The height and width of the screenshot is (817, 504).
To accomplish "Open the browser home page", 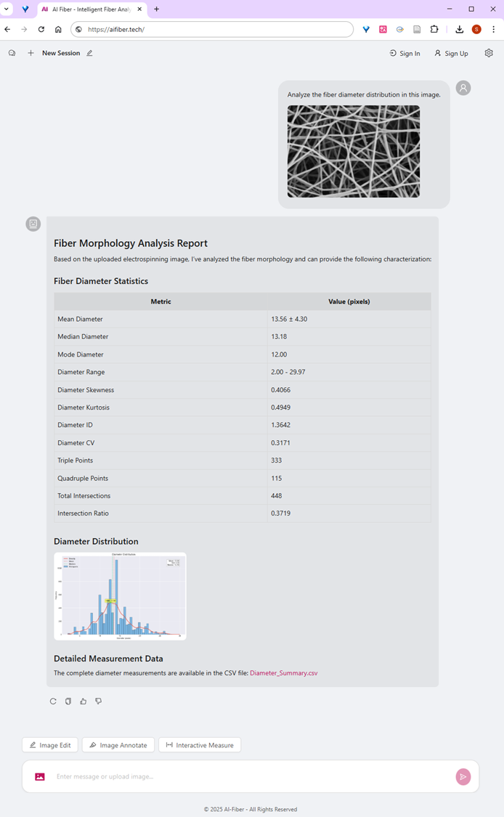I will pyautogui.click(x=58, y=29).
